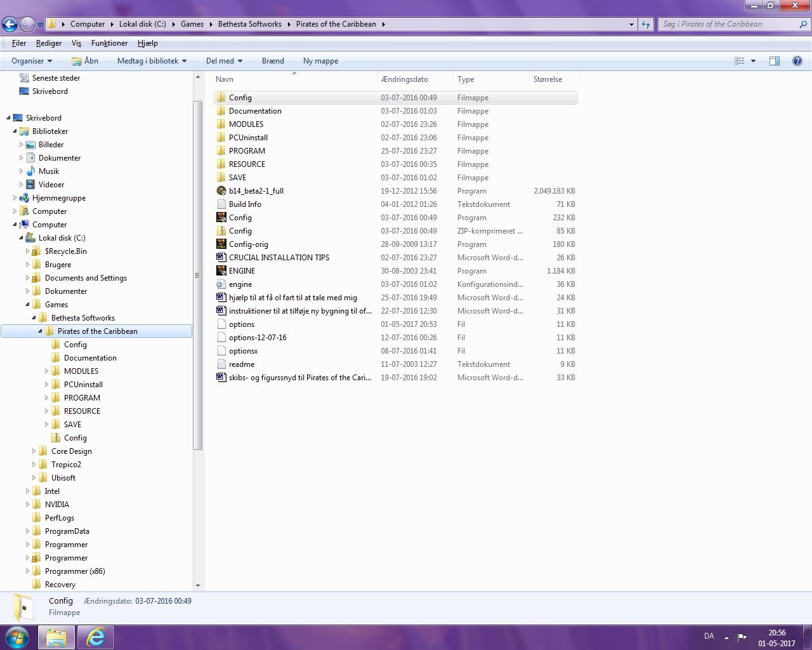The height and width of the screenshot is (650, 812).
Task: Collapse the Games folder in tree
Action: (28, 305)
